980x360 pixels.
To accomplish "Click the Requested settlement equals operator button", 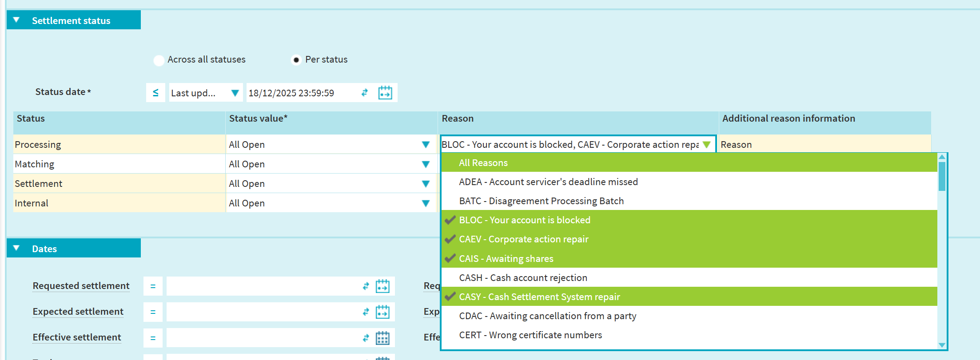I will (x=153, y=286).
